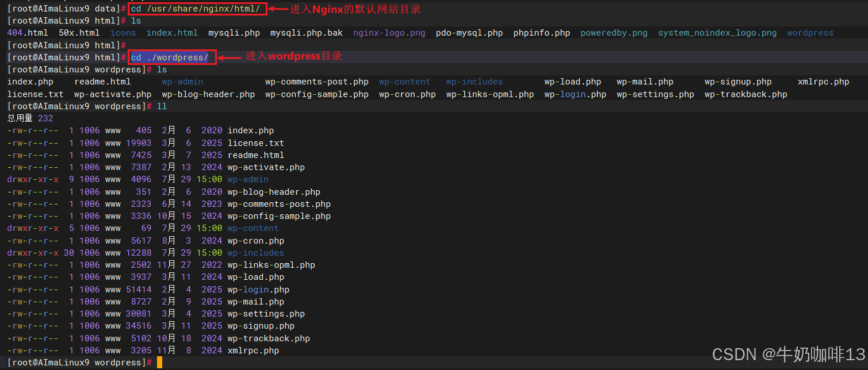868x370 pixels.
Task: Click size 7387 of wp-activate.php
Action: (141, 167)
